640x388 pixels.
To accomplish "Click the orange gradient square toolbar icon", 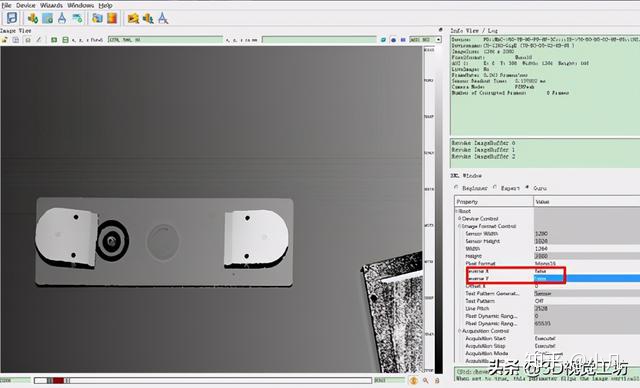I will 112,18.
